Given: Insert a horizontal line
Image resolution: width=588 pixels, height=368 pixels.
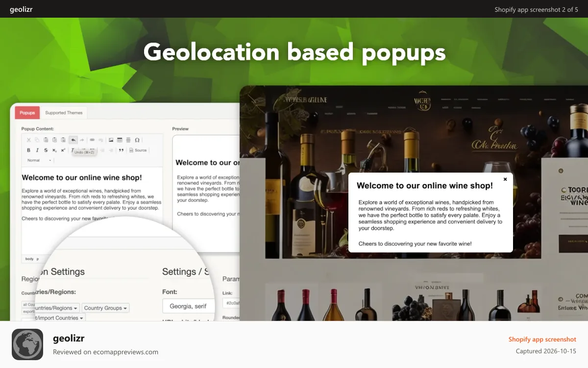Looking at the screenshot, I should 128,140.
